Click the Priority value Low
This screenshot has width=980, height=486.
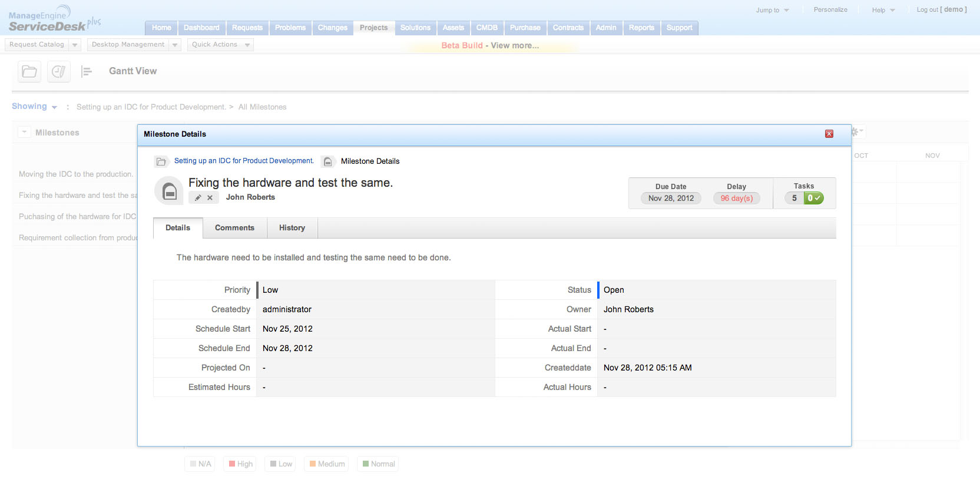[x=270, y=290]
